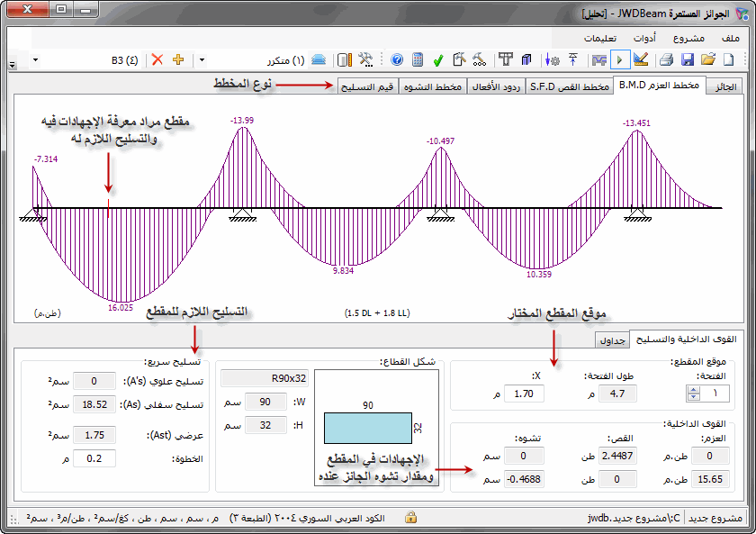Switch to the جداول tab

[x=612, y=339]
